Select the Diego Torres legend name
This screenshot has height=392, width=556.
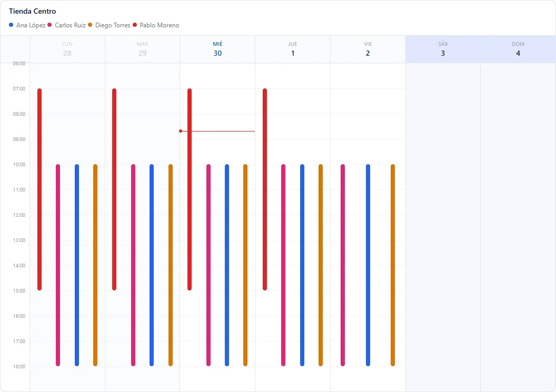click(113, 25)
